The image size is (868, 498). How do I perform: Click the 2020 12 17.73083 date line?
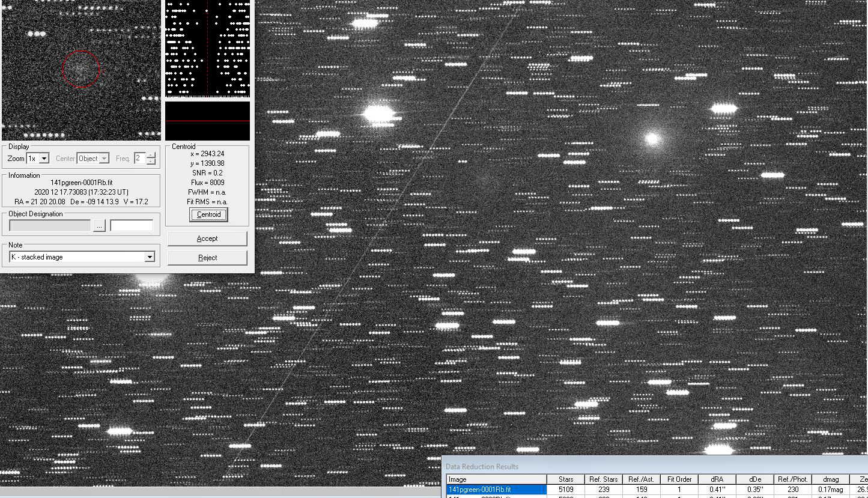point(81,192)
